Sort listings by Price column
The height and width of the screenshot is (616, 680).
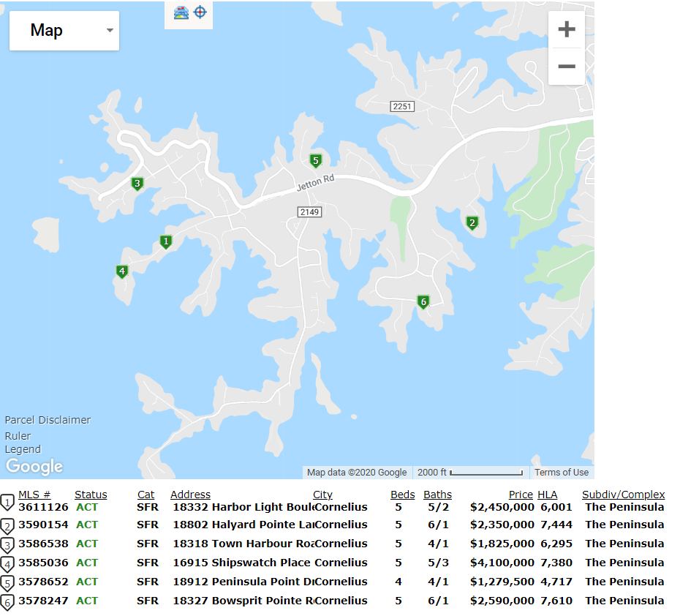tap(521, 495)
